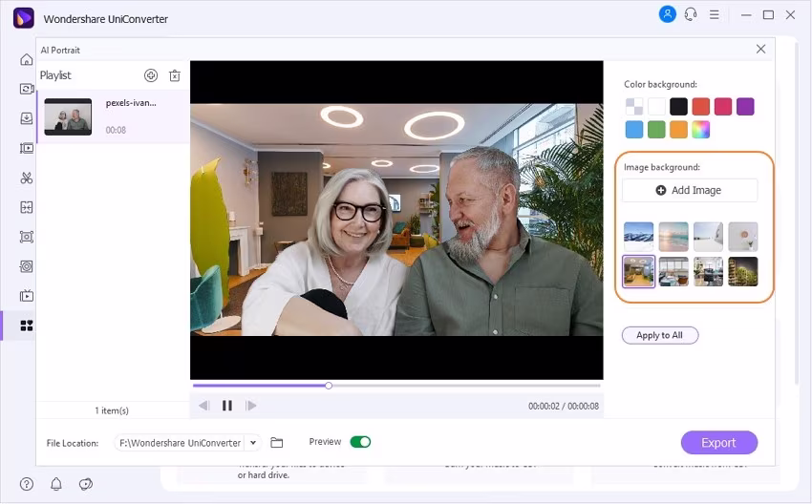The image size is (812, 504).
Task: Open the Downloader tool in sidebar
Action: 27,118
